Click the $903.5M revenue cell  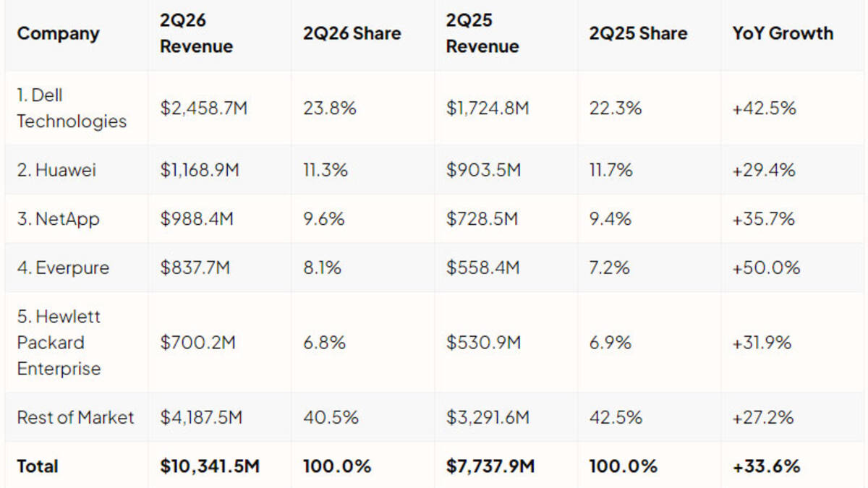pos(482,170)
